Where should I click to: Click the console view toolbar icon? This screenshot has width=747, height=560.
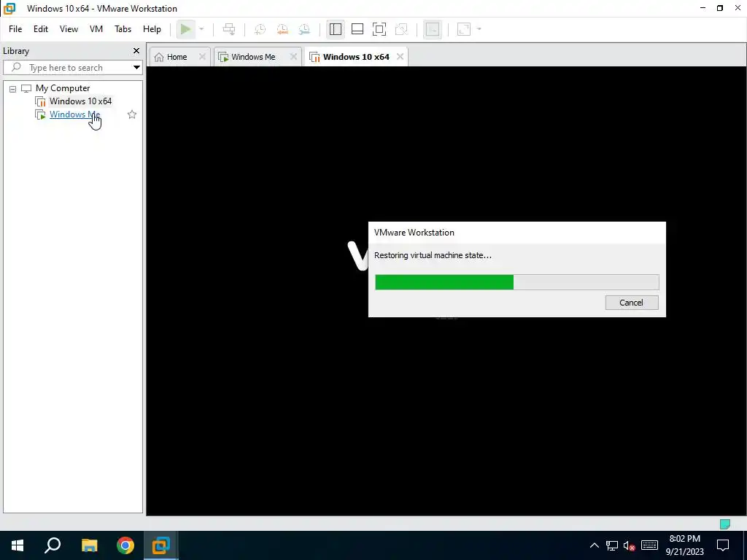point(432,29)
